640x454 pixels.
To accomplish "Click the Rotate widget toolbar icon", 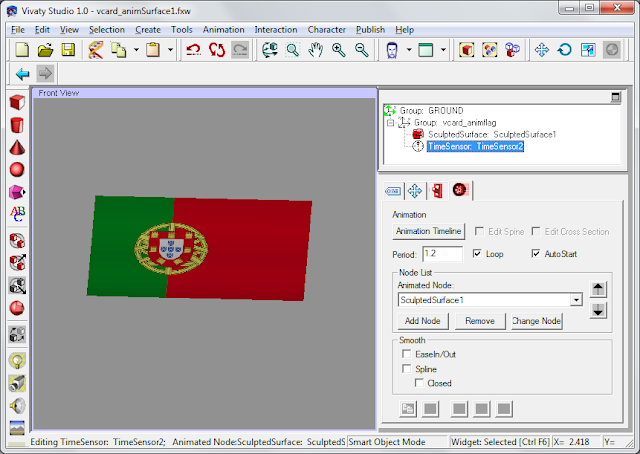I will pyautogui.click(x=565, y=50).
